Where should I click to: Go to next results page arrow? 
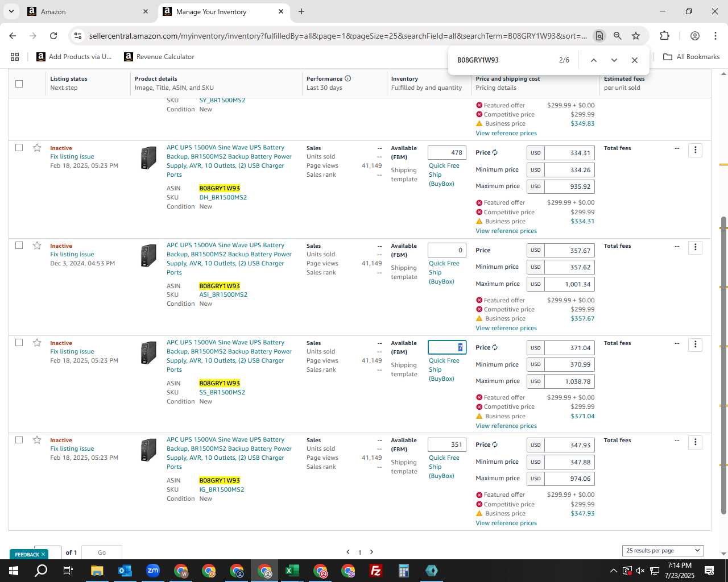pyautogui.click(x=371, y=552)
